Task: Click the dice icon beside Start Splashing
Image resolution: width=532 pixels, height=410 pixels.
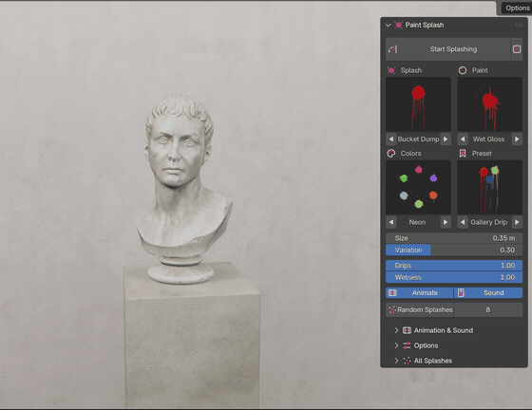Action: pos(517,49)
